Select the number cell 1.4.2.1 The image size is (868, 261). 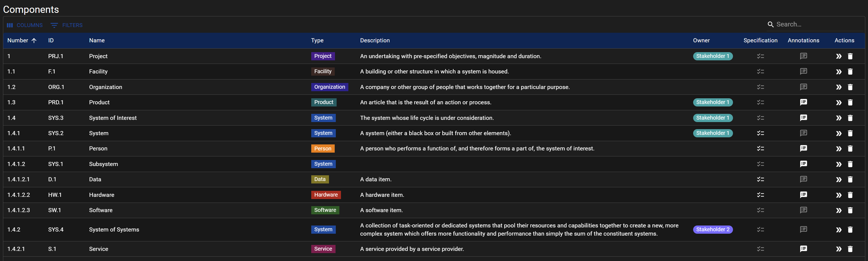(16, 249)
